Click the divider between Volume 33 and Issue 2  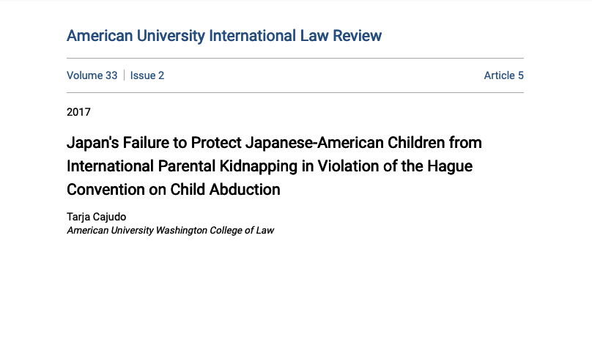point(124,75)
